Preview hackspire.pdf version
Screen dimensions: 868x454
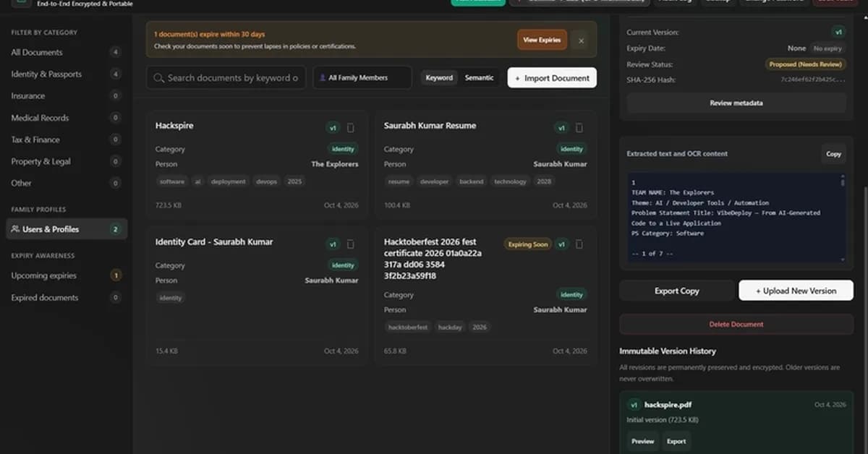(x=642, y=441)
